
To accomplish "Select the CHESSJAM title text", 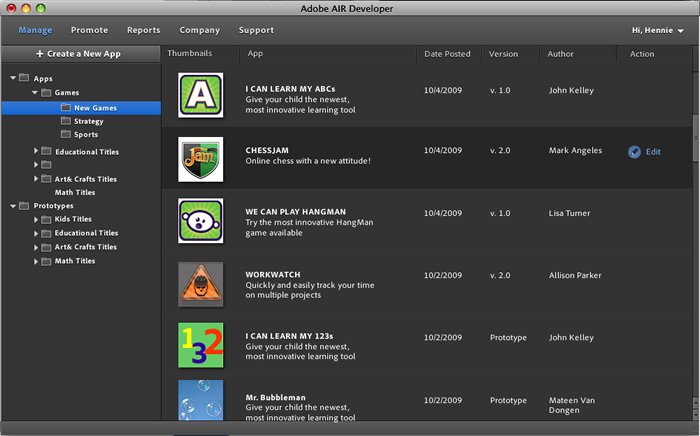I will point(267,150).
